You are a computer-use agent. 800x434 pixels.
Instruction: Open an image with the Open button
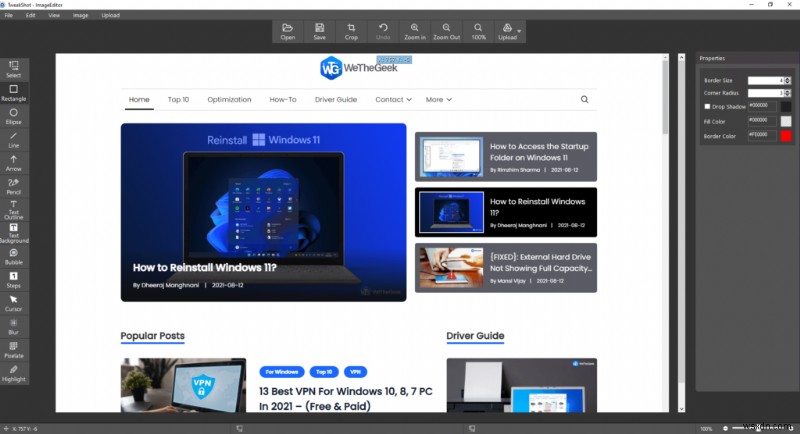click(x=288, y=32)
